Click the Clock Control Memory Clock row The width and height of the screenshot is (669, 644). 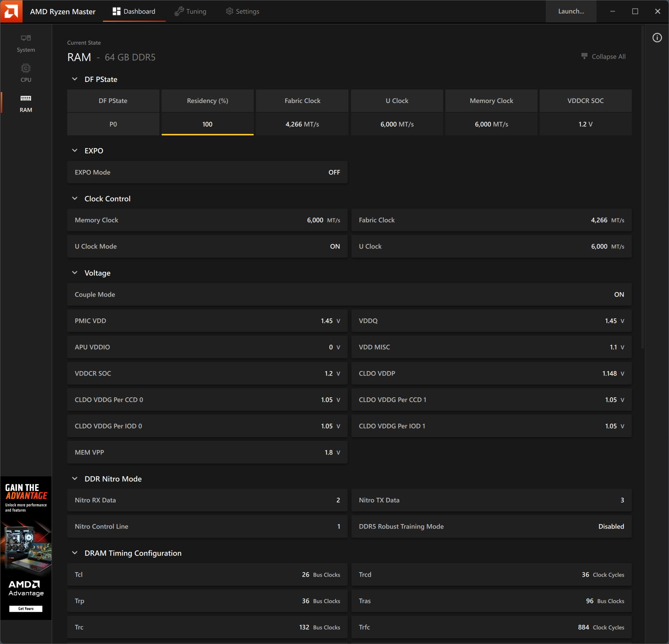(x=207, y=220)
